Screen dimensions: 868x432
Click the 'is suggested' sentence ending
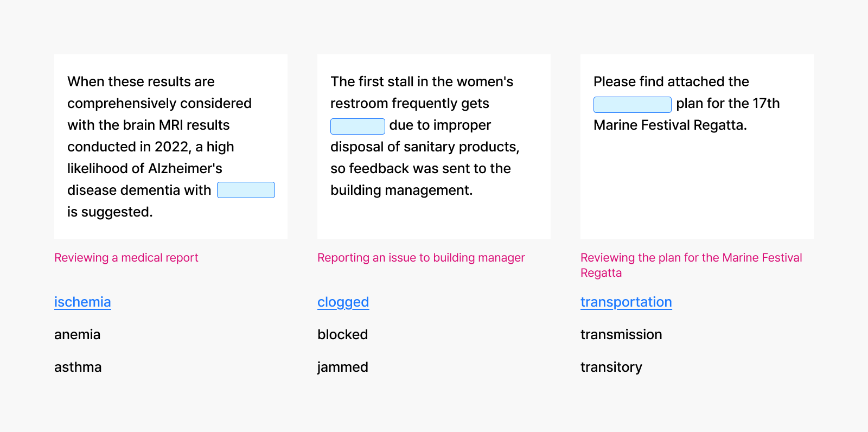pyautogui.click(x=110, y=212)
